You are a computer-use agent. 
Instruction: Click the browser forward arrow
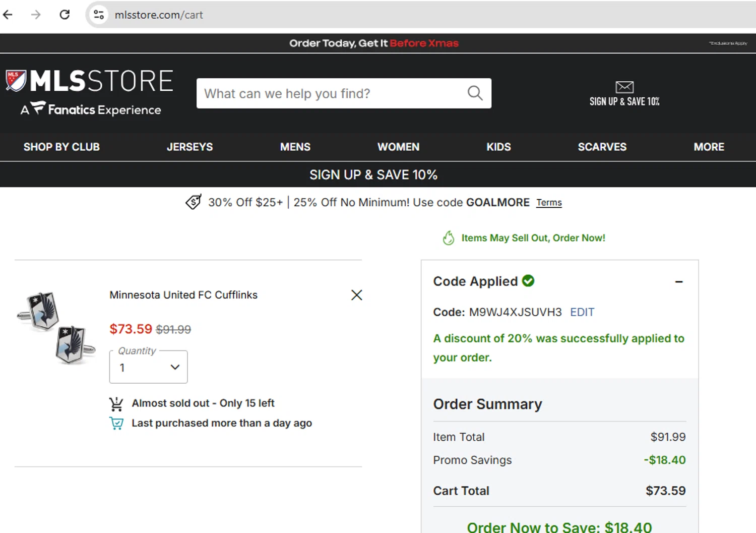click(36, 15)
